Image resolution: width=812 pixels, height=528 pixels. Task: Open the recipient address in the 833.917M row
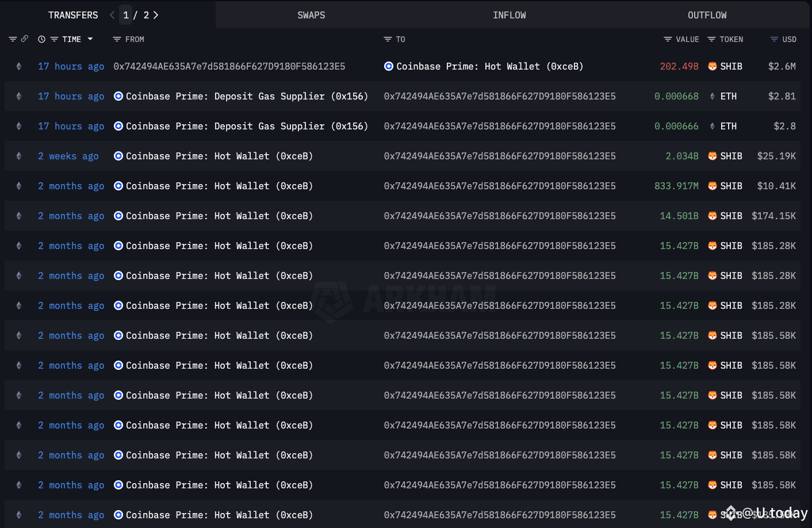[500, 186]
